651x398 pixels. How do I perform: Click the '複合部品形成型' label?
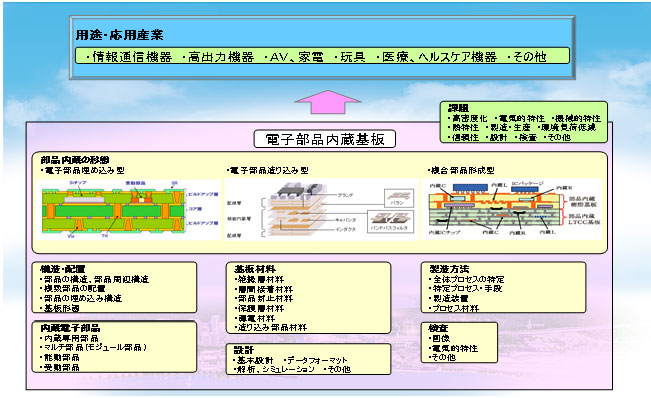(463, 170)
